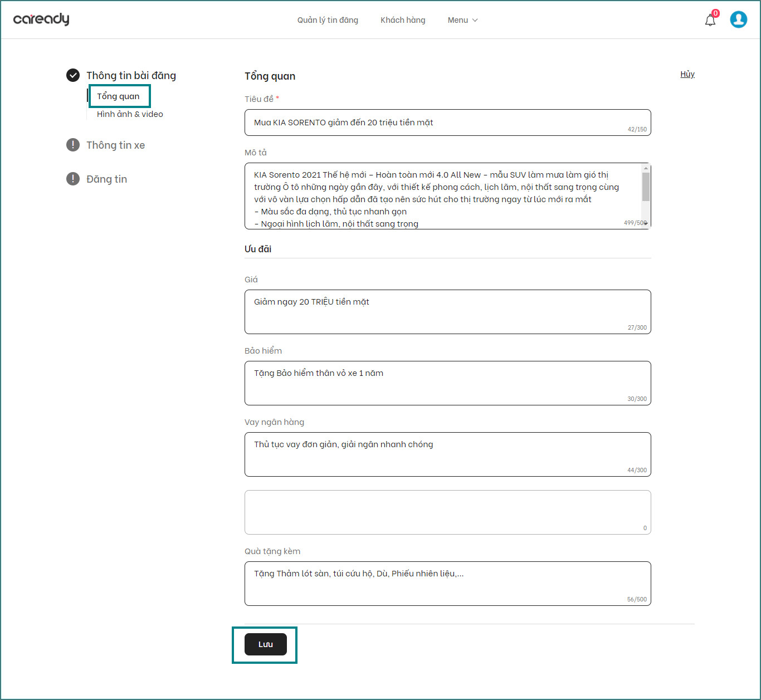This screenshot has width=761, height=700.
Task: Click the 42/150 character counter
Action: [637, 129]
